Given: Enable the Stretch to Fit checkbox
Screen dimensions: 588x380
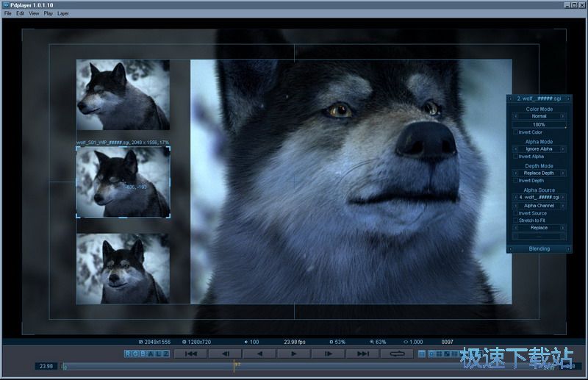Looking at the screenshot, I should click(516, 221).
